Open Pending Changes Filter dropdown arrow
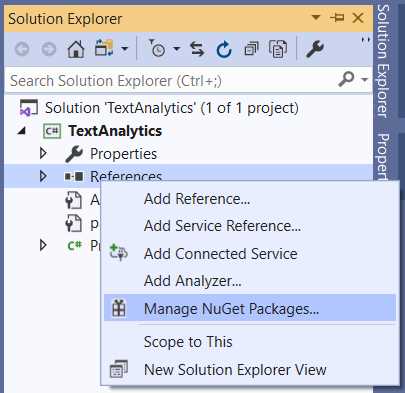Viewport: 405px width, 393px height. (177, 49)
